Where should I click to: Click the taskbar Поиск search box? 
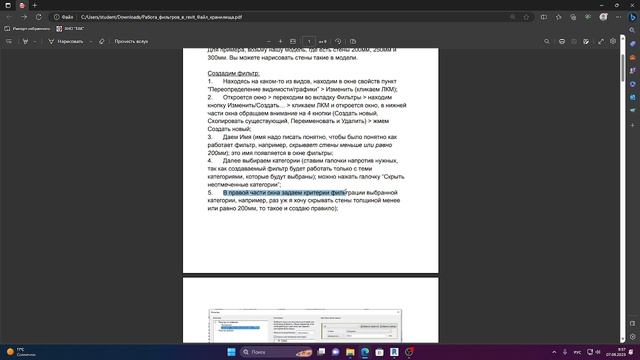point(276,352)
